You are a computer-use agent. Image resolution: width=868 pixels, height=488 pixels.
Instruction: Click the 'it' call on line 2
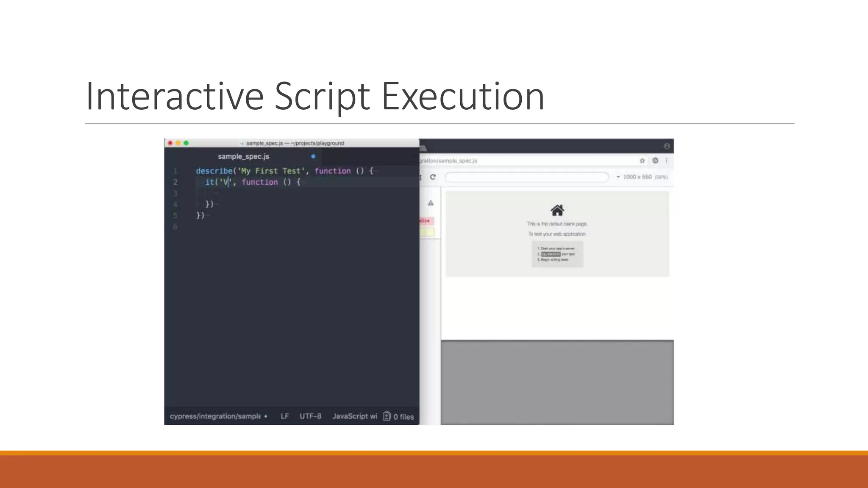(209, 182)
